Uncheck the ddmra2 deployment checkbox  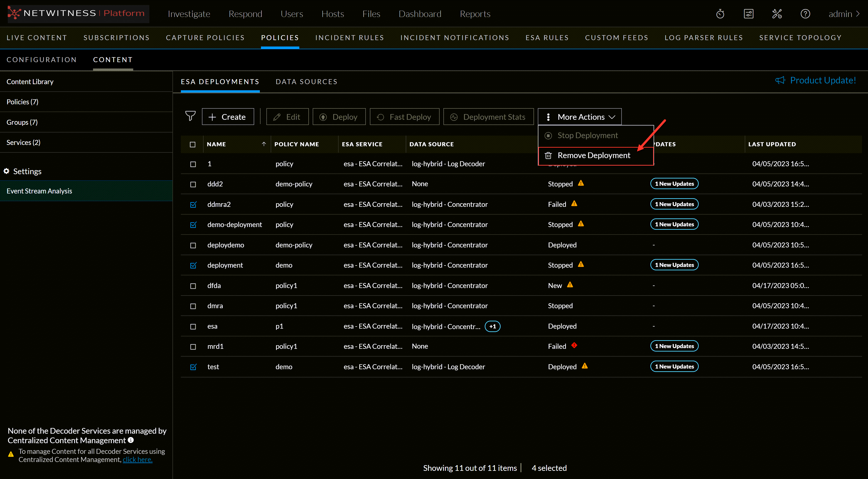pyautogui.click(x=193, y=205)
